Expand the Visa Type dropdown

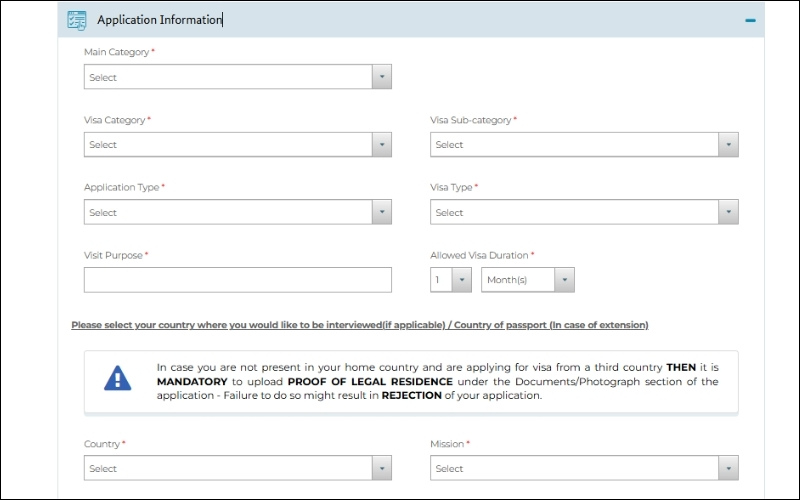coord(575,212)
